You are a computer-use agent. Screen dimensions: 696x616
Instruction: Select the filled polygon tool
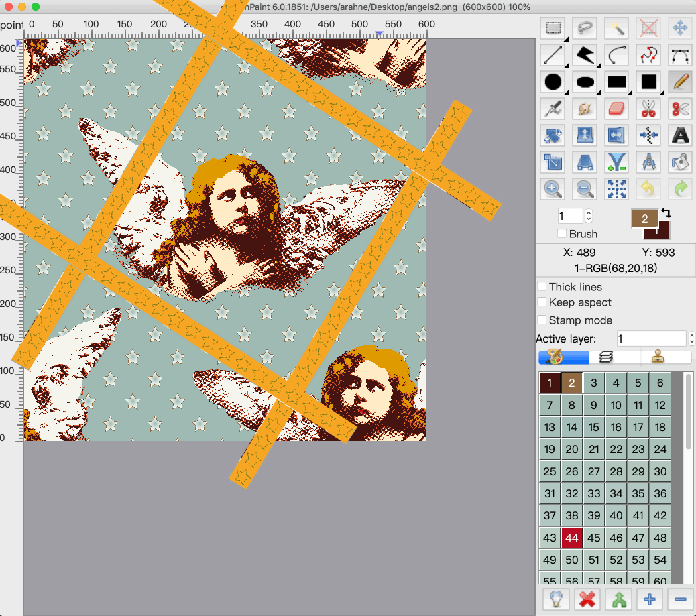pos(585,56)
